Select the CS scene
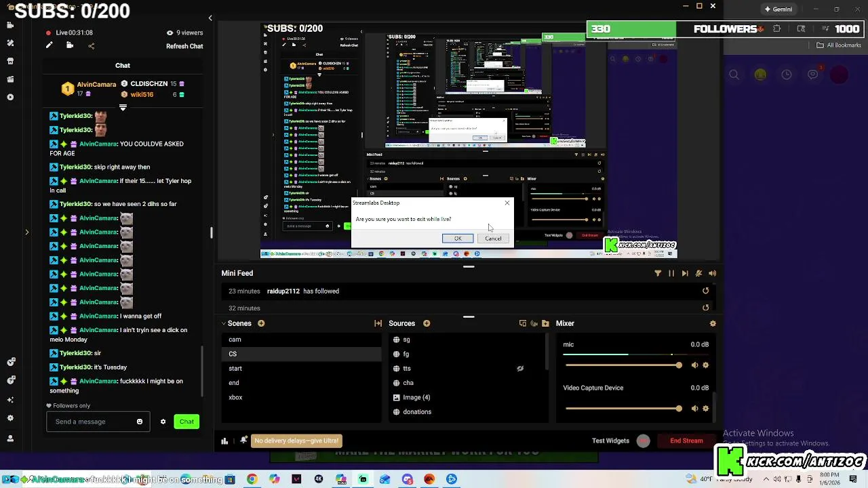Viewport: 868px width, 488px height. [x=302, y=354]
